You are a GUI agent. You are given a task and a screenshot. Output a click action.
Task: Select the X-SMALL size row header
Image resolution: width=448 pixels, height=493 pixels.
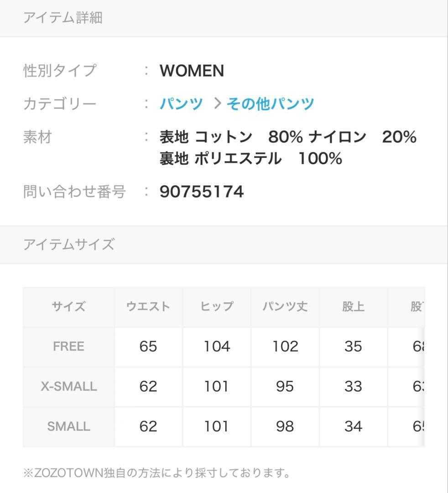click(68, 387)
